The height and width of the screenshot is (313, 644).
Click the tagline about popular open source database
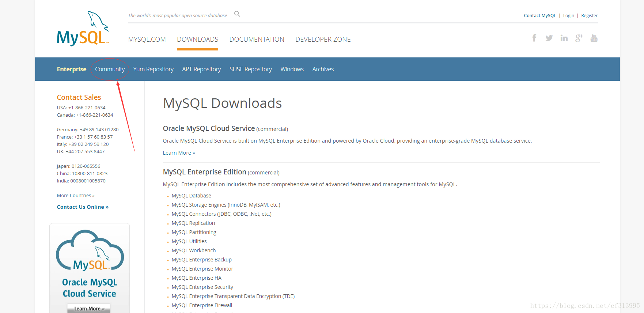pos(178,16)
